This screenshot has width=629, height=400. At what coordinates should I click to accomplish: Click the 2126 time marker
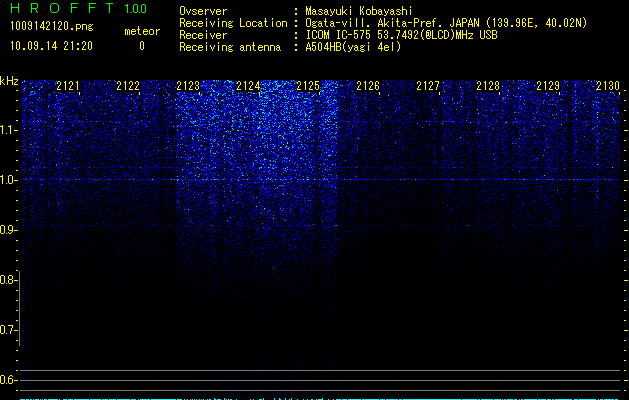368,86
